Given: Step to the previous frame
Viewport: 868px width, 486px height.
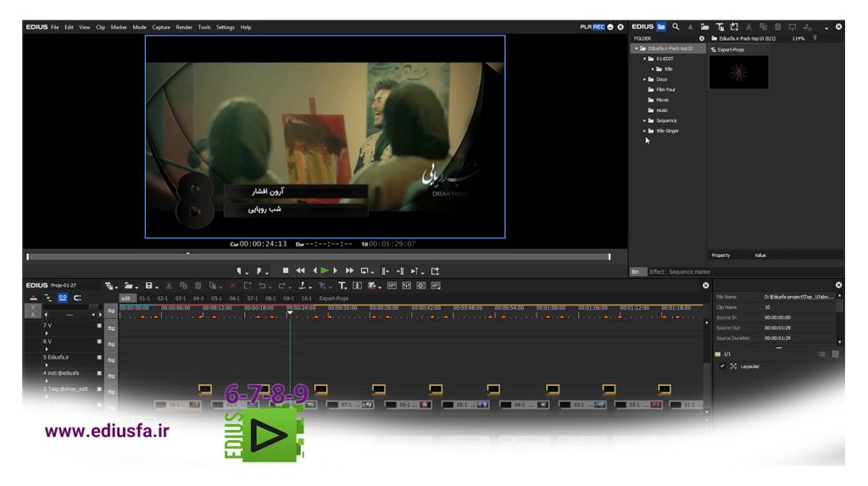Looking at the screenshot, I should pyautogui.click(x=315, y=271).
